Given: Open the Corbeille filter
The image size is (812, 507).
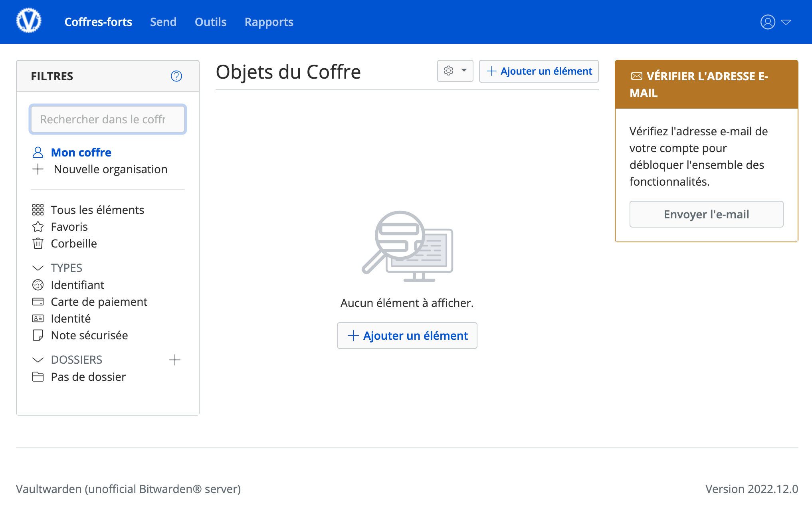Looking at the screenshot, I should coord(74,244).
